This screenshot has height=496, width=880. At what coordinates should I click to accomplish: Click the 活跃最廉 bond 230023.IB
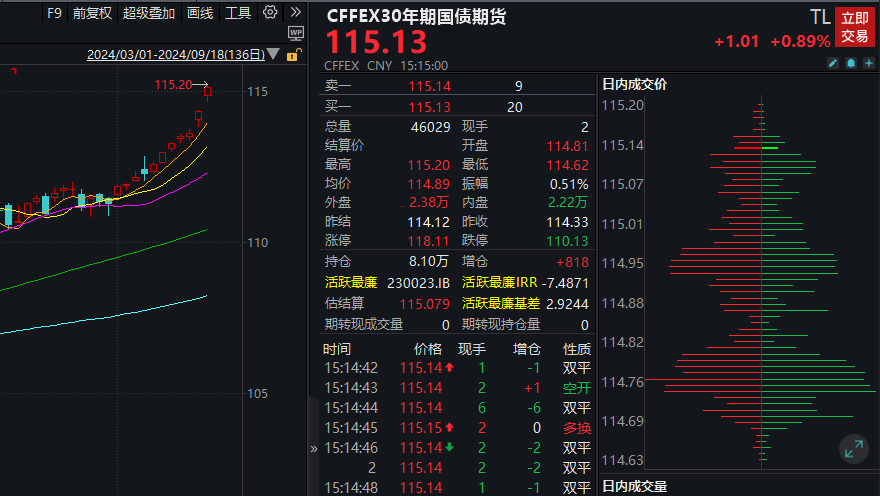click(x=418, y=283)
